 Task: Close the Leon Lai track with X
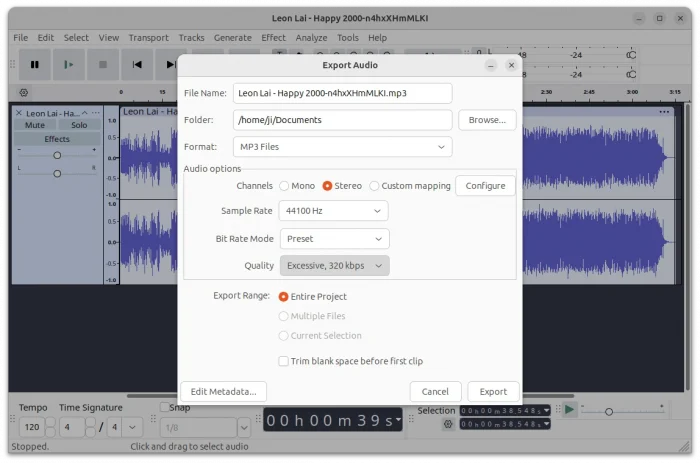click(x=19, y=113)
